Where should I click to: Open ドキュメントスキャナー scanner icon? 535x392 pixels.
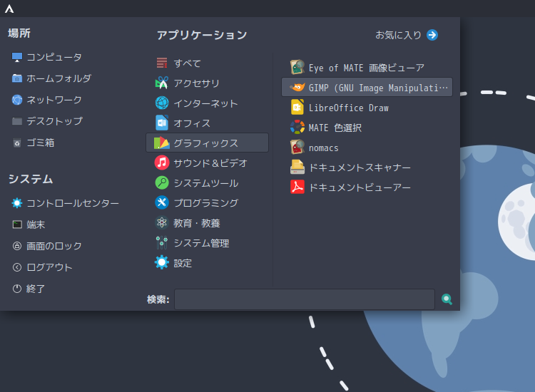(297, 167)
